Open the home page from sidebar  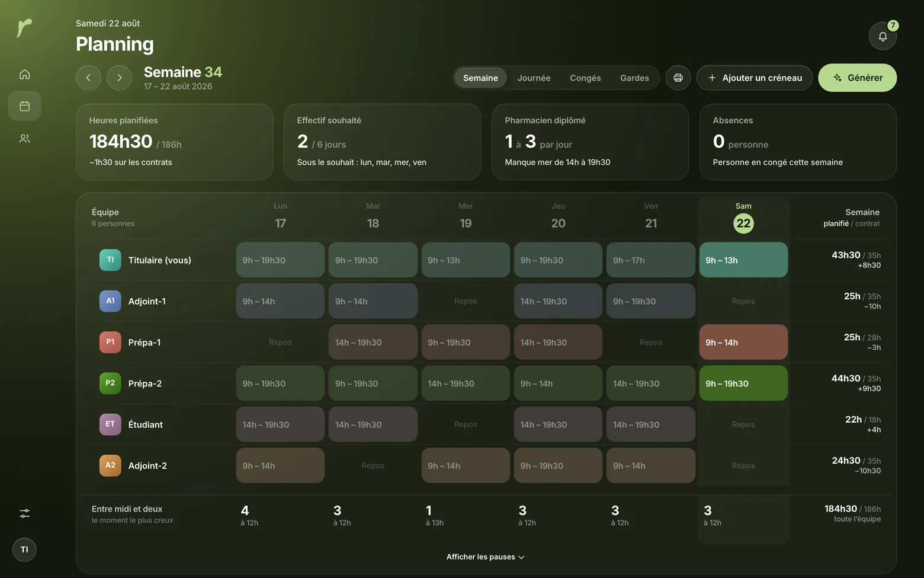24,74
